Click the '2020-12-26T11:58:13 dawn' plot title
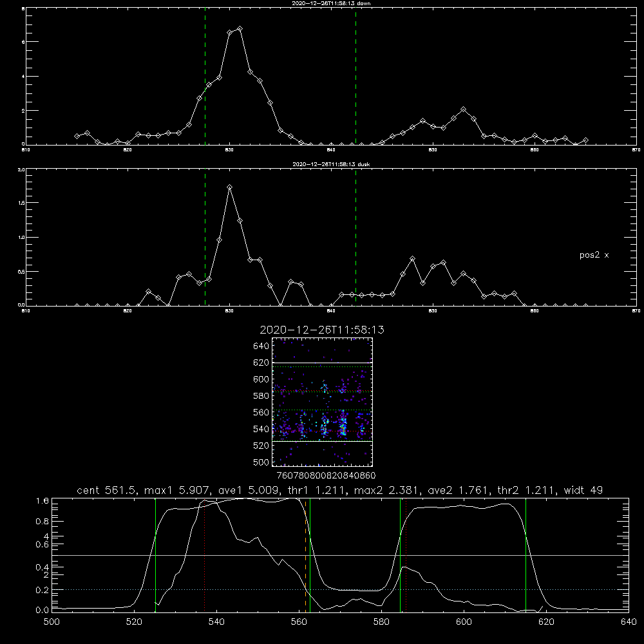 pyautogui.click(x=331, y=3)
